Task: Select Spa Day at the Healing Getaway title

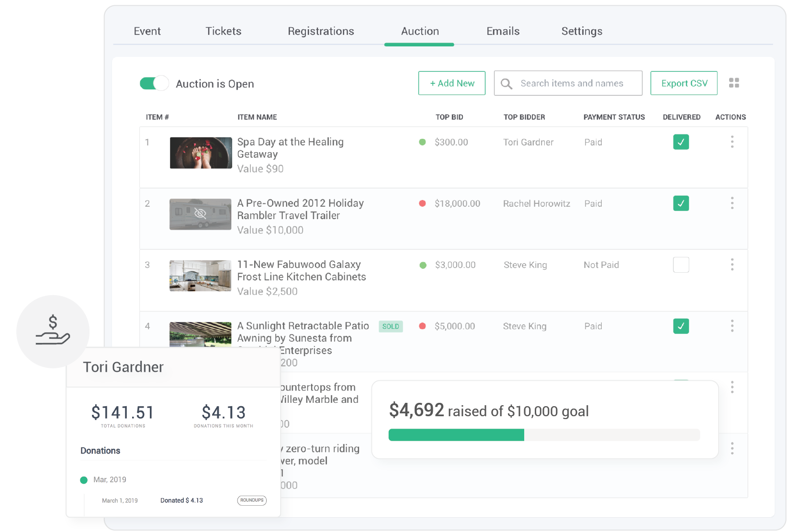Action: pos(290,148)
